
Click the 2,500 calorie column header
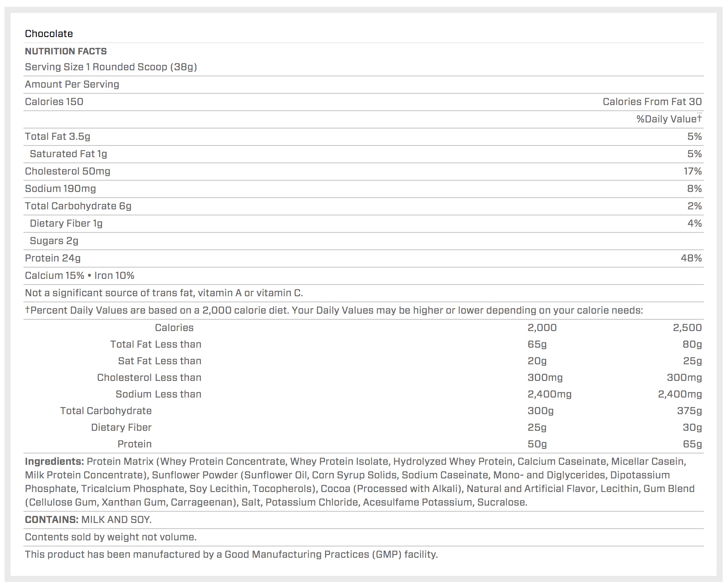pos(687,328)
